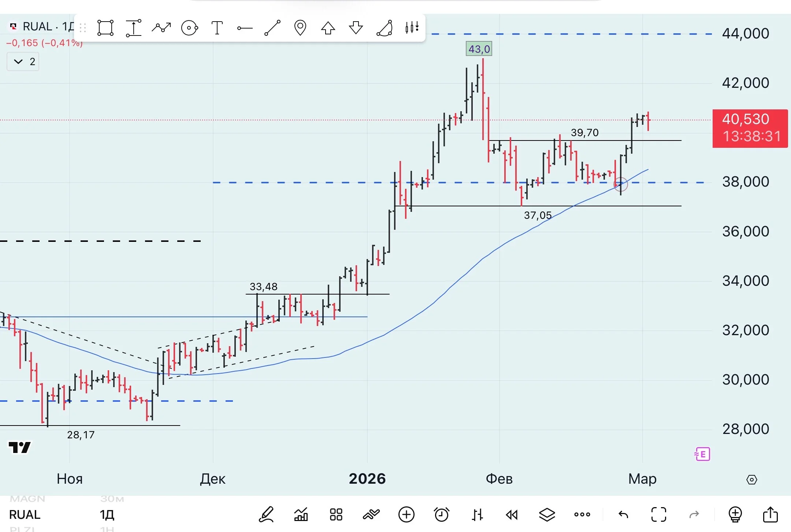Click the 33,48 level label

[x=264, y=286]
